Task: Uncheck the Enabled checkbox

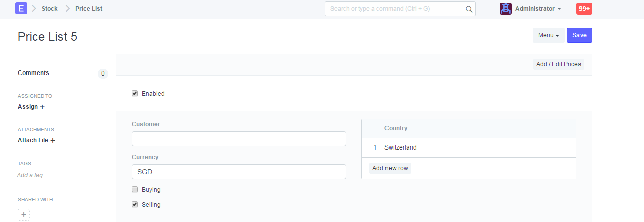Action: pos(135,93)
